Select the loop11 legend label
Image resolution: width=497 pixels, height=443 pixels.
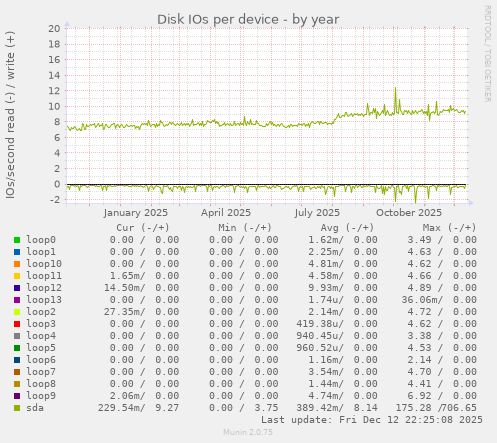pyautogui.click(x=44, y=276)
